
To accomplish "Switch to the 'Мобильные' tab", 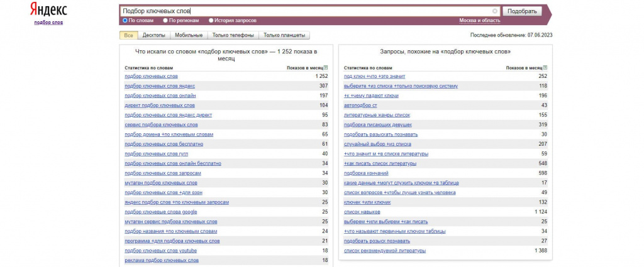I will (189, 35).
